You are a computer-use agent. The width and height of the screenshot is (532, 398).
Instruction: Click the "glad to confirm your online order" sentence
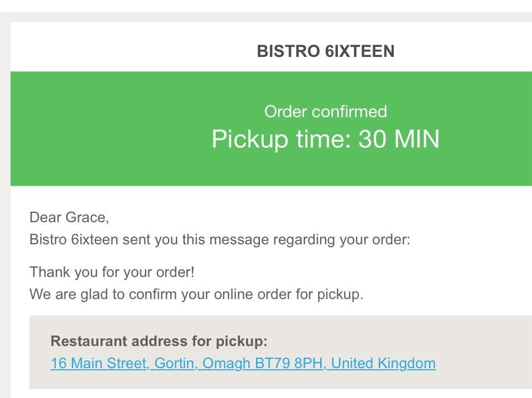point(196,294)
